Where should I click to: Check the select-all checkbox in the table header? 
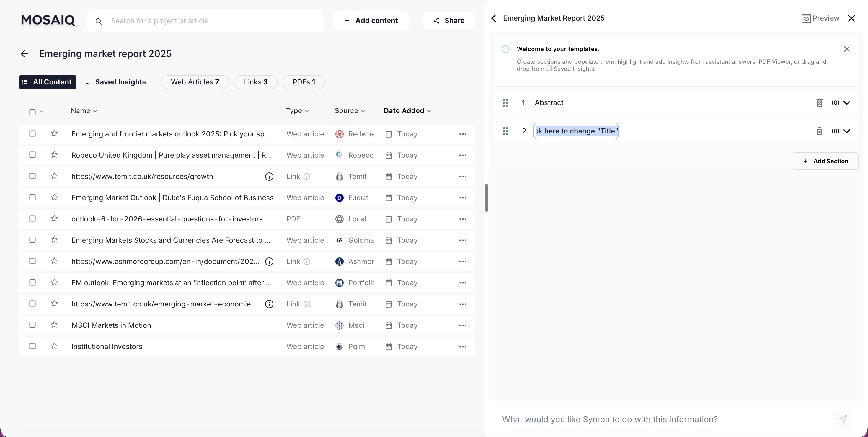tap(32, 112)
